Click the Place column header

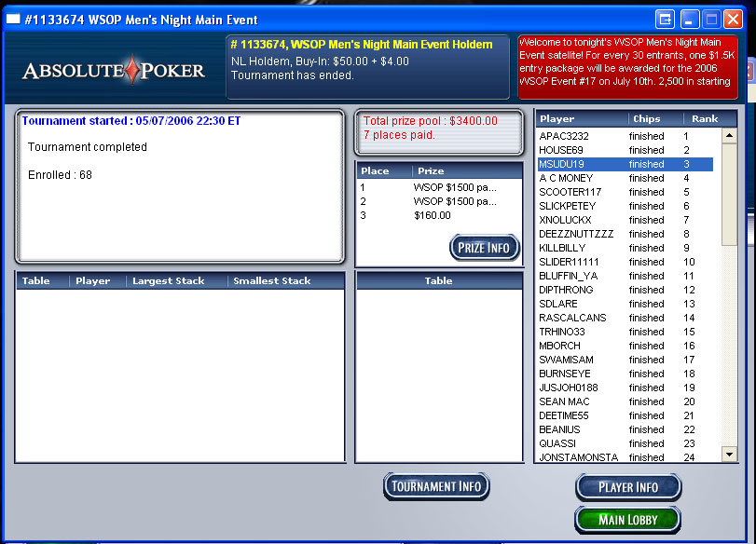point(384,171)
